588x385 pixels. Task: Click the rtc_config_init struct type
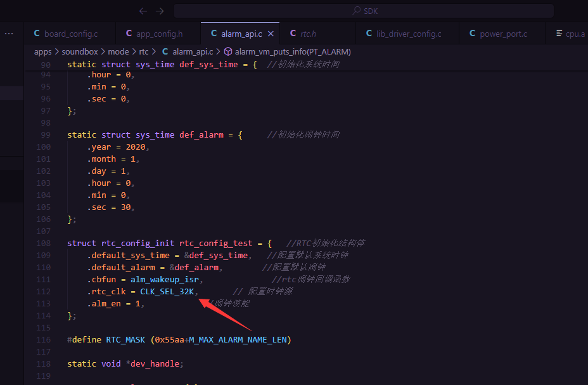[137, 244]
